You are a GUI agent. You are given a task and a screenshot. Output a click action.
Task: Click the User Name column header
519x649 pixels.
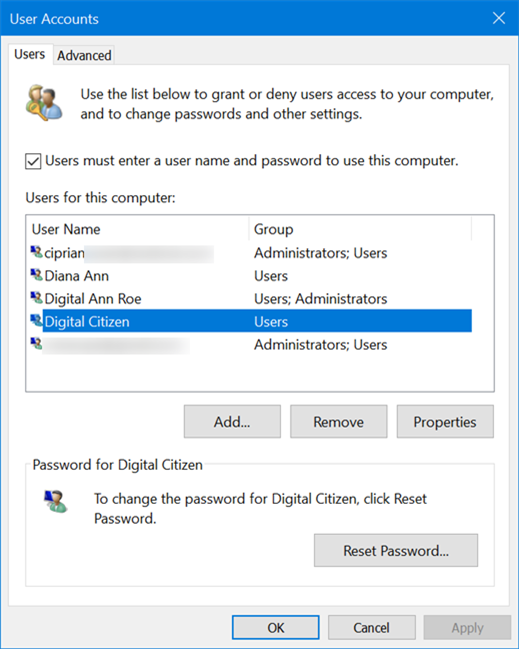click(x=138, y=229)
